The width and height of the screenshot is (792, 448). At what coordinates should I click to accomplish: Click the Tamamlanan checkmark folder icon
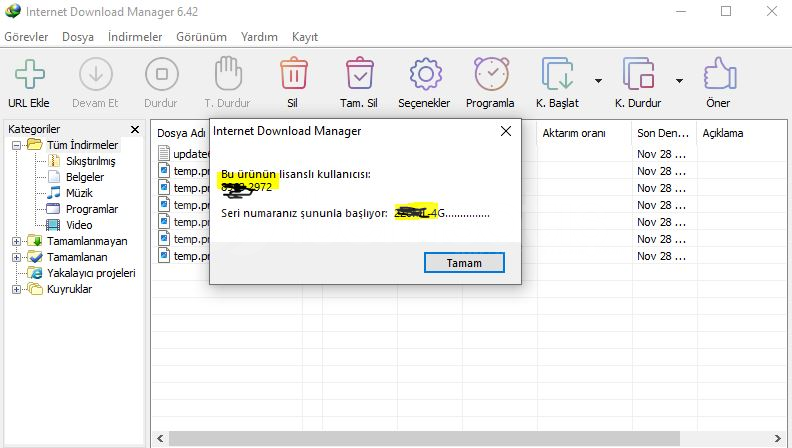(x=35, y=257)
